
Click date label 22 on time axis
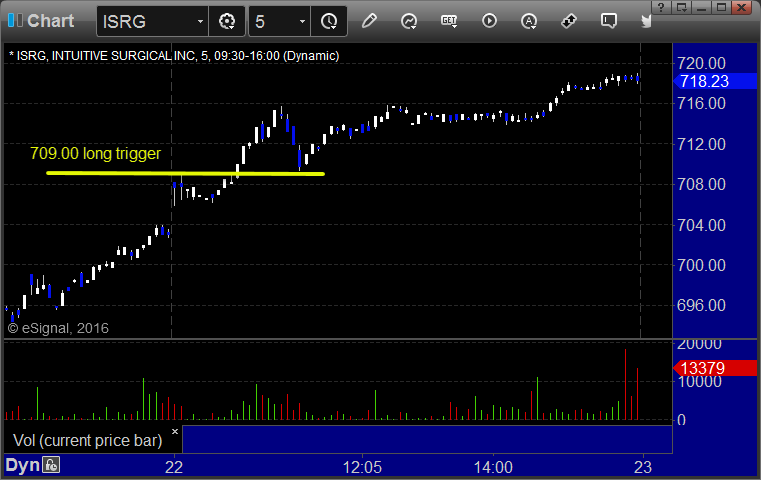tap(174, 467)
